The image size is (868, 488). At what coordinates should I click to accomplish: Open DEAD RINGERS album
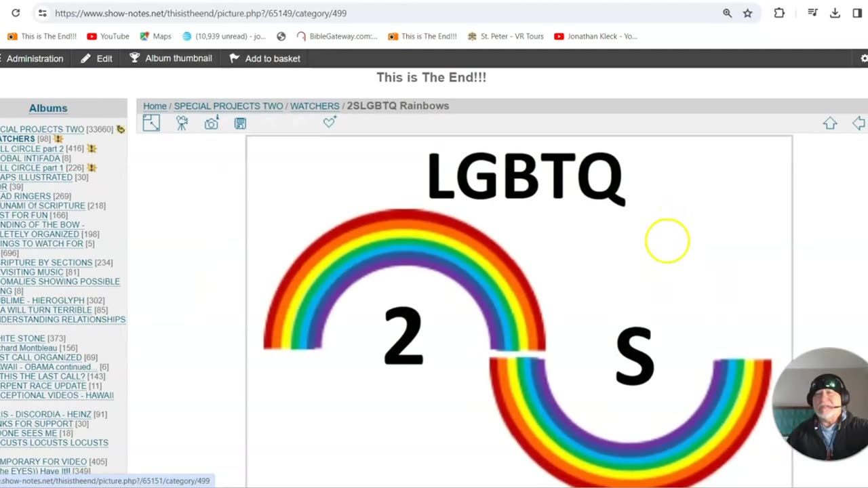[x=25, y=196]
